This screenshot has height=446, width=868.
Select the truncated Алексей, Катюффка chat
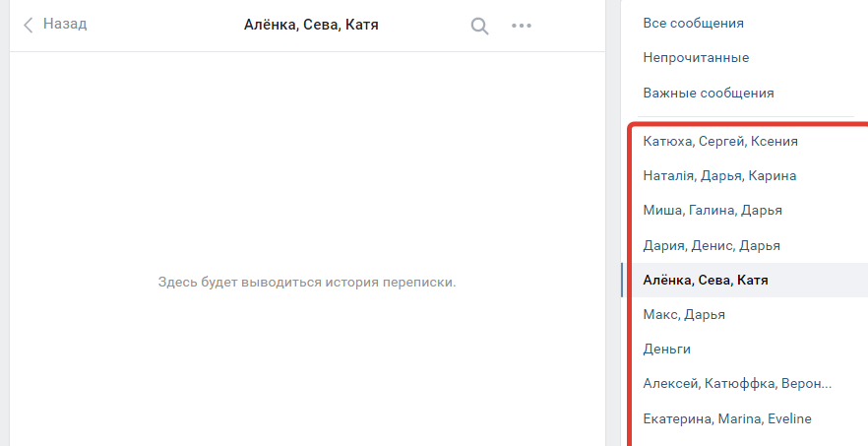coord(737,384)
